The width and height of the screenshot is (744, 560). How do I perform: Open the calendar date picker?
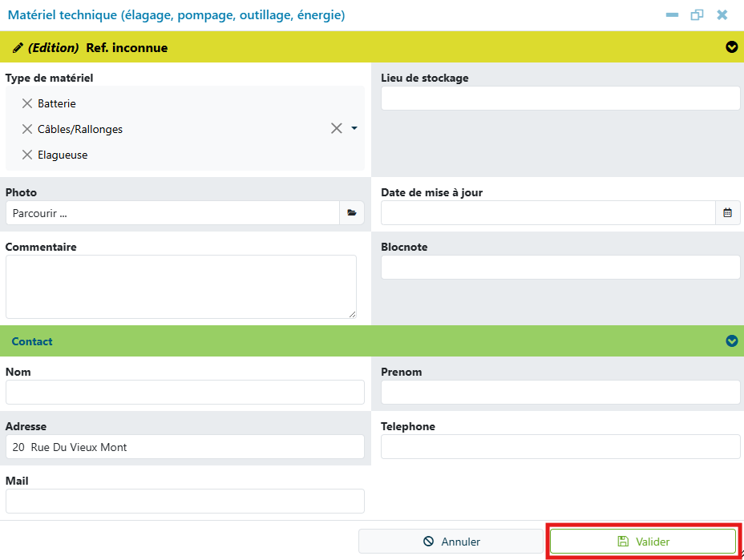[x=727, y=213]
